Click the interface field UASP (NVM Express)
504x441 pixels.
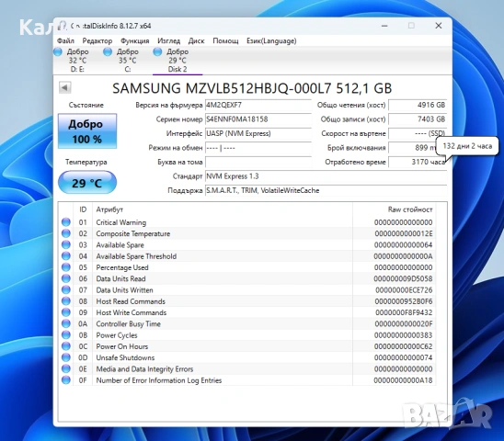(258, 133)
